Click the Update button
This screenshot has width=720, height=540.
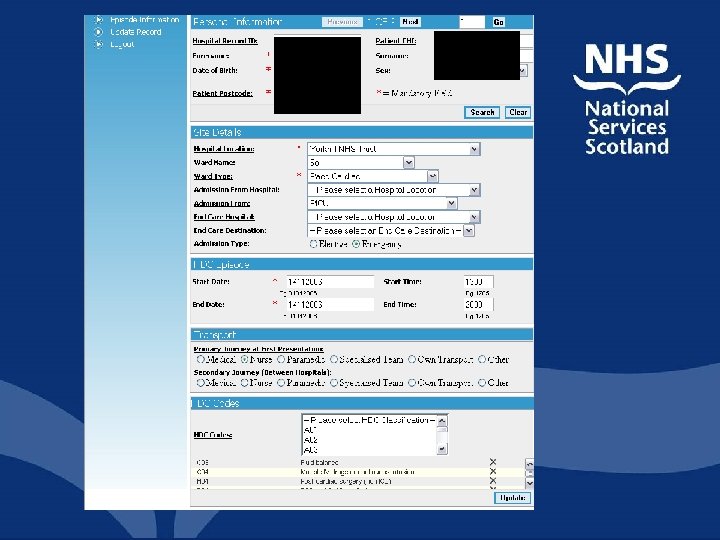pos(512,498)
